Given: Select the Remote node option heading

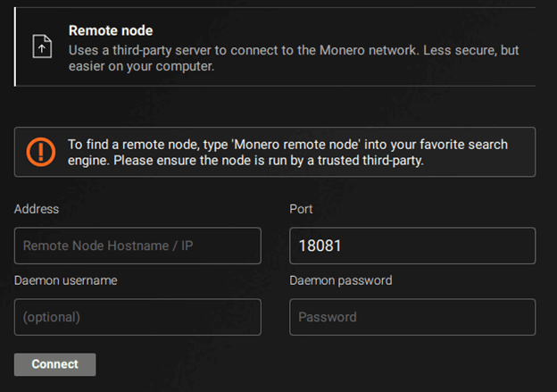Looking at the screenshot, I should tap(111, 31).
